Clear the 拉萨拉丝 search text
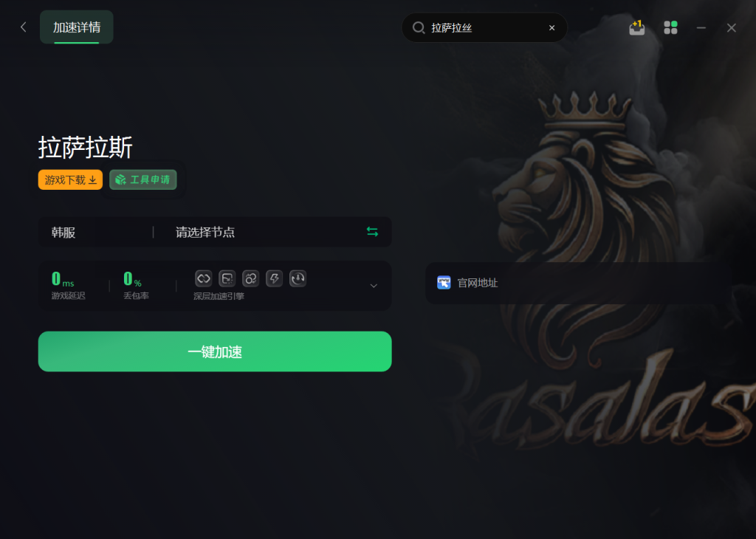The image size is (756, 539). pos(552,28)
